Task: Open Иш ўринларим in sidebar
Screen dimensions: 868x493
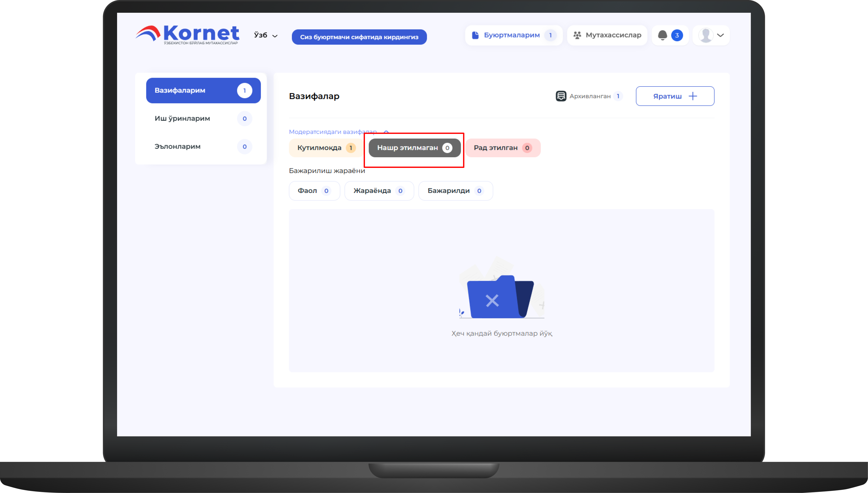Action: [203, 118]
